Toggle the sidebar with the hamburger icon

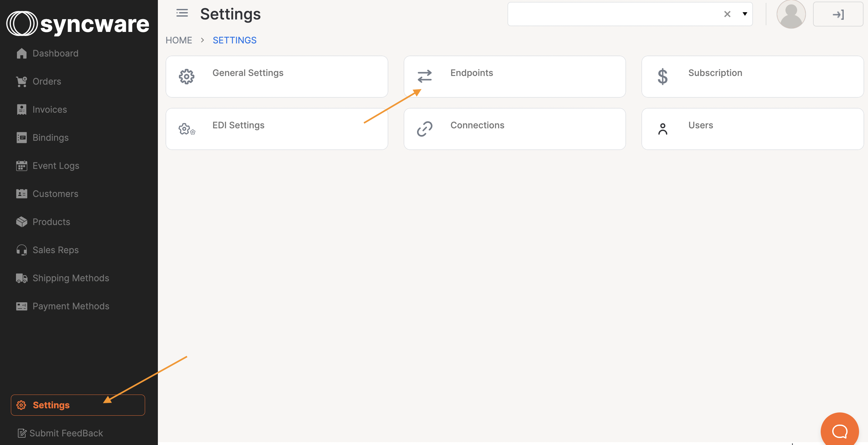pyautogui.click(x=182, y=13)
